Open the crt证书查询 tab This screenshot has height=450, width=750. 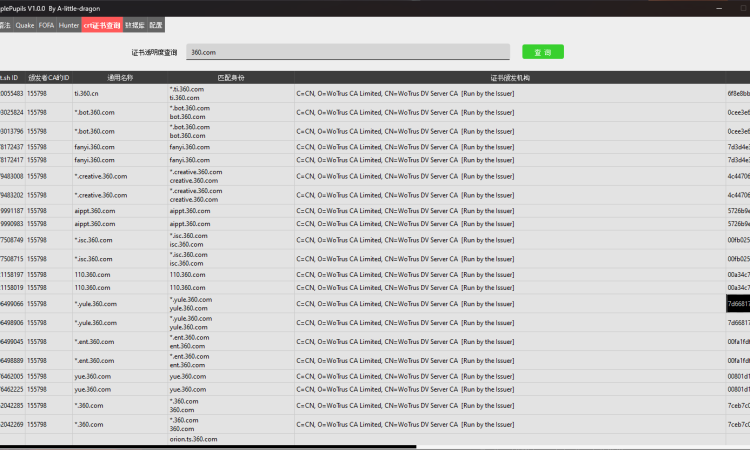coord(102,25)
